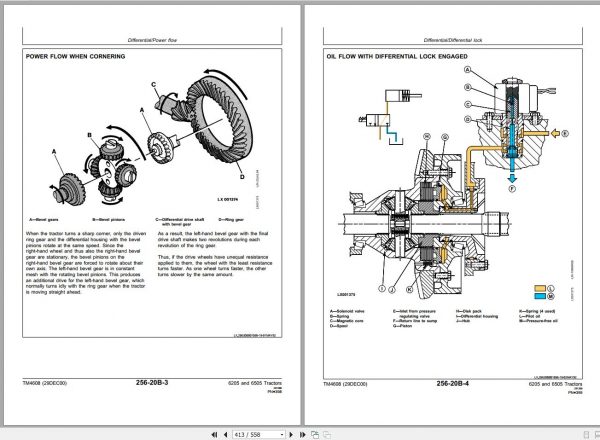Click the OIL FLOW WITH DIFFERENTIAL LOCK ENGAGED heading
Screen dimensions: 600x440
click(x=397, y=56)
